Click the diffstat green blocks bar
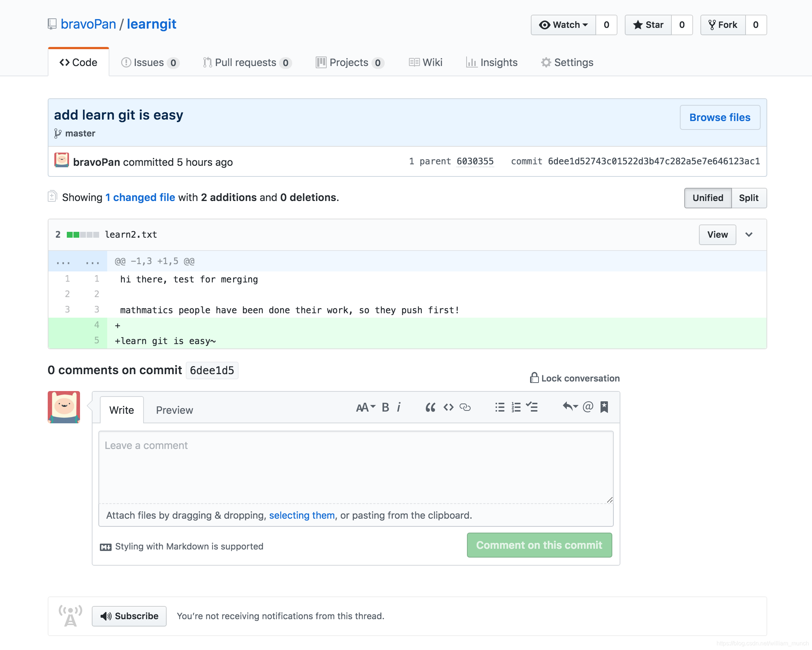The width and height of the screenshot is (812, 650). (83, 235)
